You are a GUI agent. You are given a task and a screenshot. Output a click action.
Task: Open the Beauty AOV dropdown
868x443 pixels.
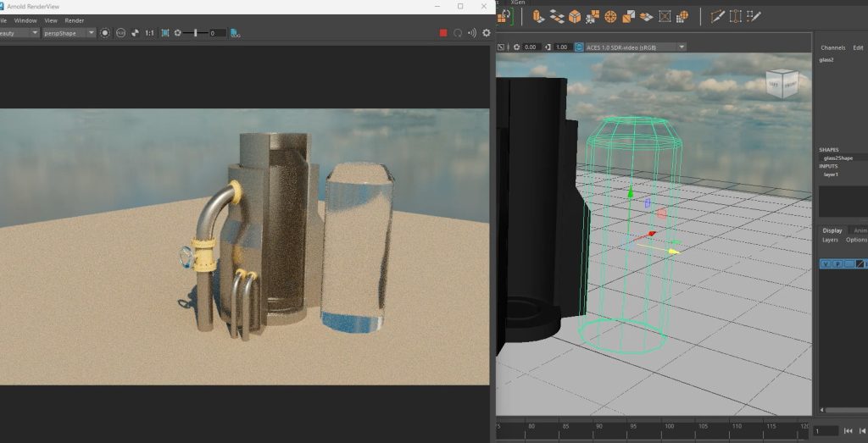[20, 33]
